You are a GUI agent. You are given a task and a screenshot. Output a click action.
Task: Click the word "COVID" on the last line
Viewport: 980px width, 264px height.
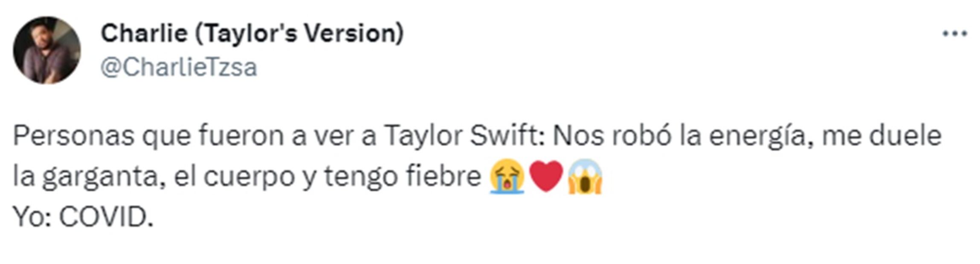(x=104, y=217)
